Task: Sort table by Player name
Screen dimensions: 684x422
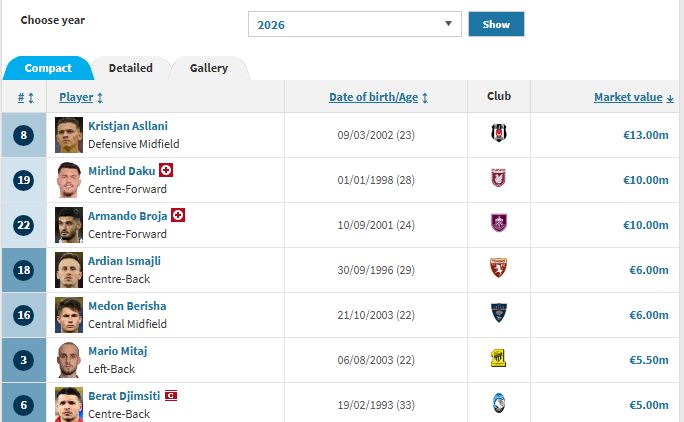Action: tap(81, 97)
